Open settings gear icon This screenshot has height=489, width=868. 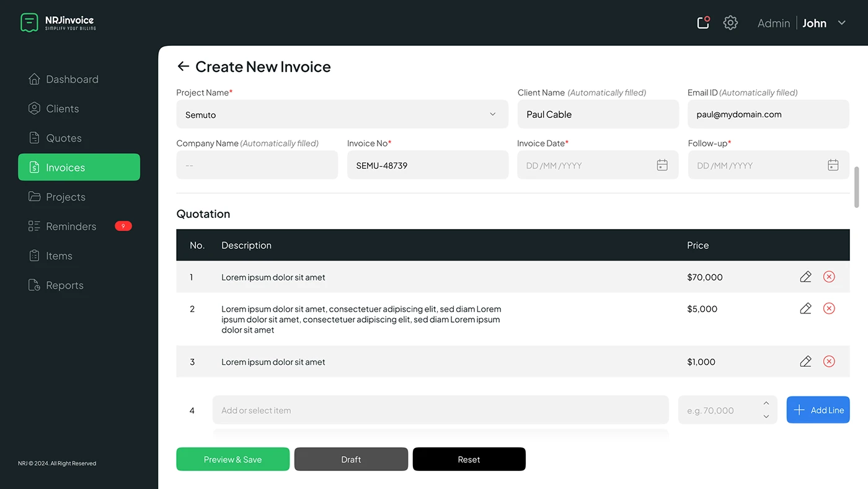pyautogui.click(x=730, y=23)
